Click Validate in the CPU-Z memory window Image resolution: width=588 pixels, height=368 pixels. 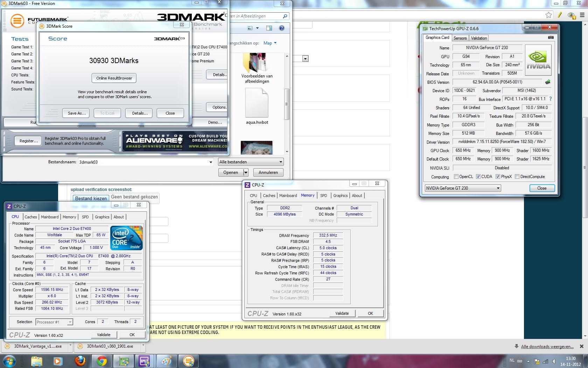[342, 313]
